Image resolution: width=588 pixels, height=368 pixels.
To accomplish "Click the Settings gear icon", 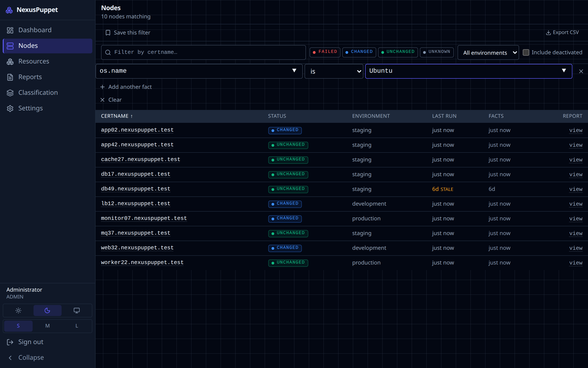I will (x=10, y=108).
